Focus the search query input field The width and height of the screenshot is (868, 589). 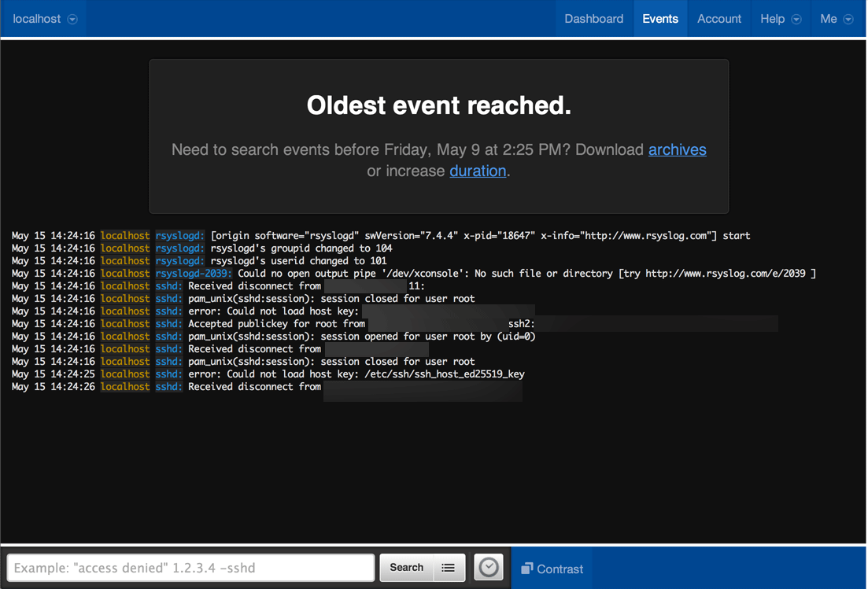[190, 568]
